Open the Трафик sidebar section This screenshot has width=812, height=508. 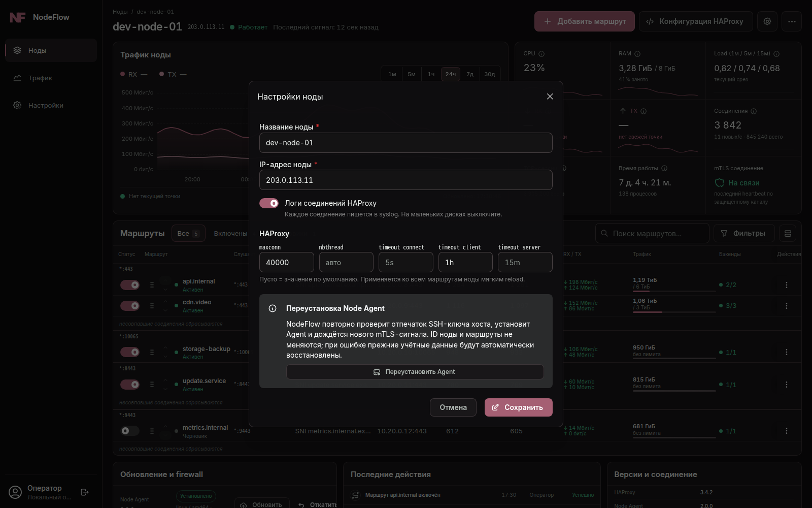[x=51, y=78]
